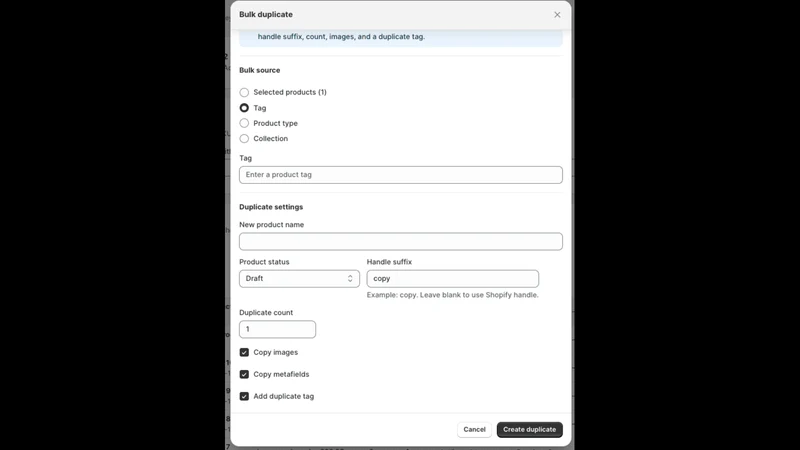Edit the Handle suffix field

pyautogui.click(x=453, y=279)
